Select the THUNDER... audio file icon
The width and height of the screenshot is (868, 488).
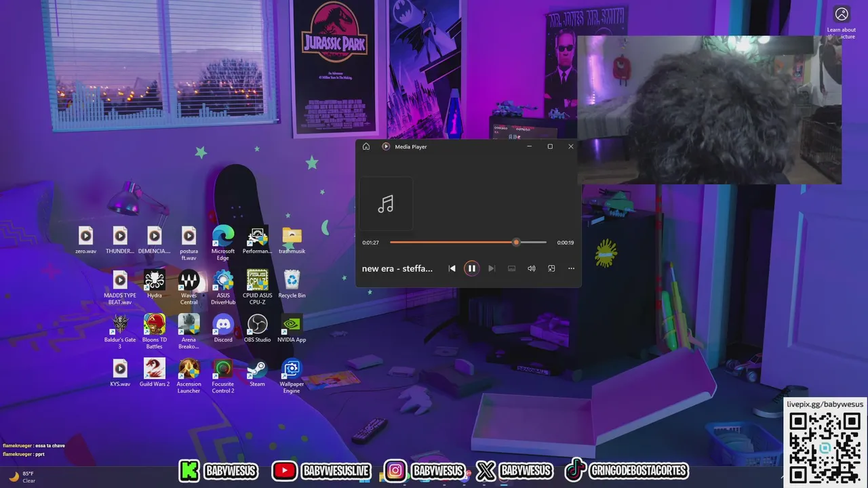120,241
